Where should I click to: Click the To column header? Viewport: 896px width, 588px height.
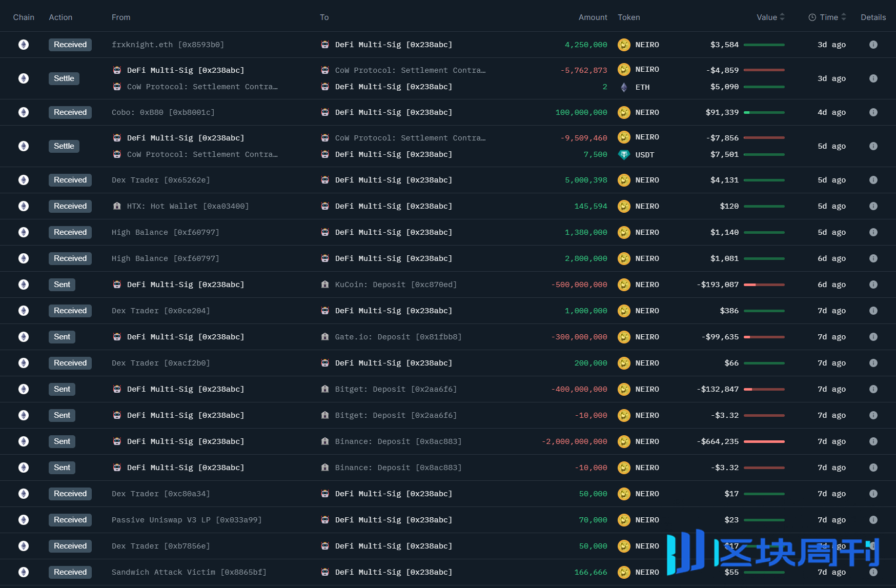click(x=324, y=17)
